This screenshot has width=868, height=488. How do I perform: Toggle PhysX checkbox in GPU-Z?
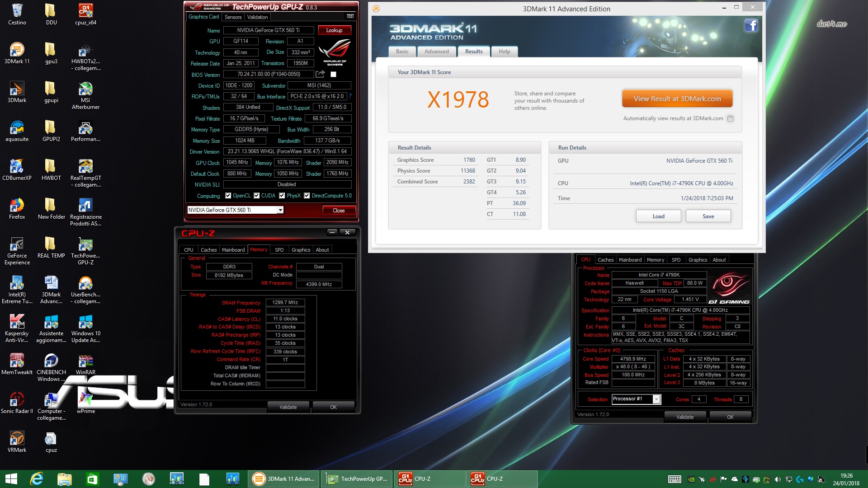(x=282, y=196)
